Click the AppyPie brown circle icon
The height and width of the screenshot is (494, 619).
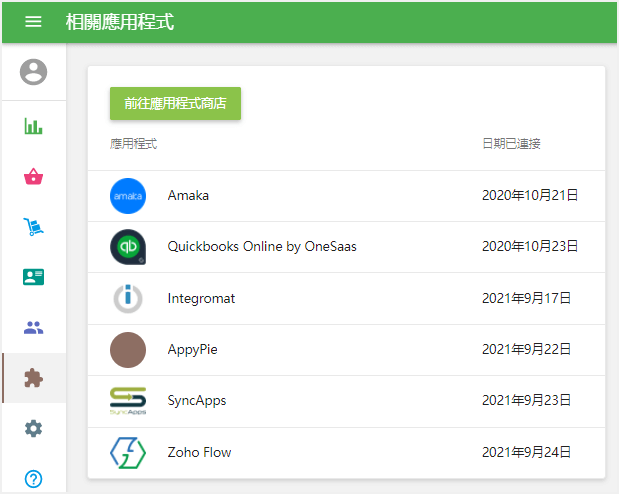click(x=128, y=350)
